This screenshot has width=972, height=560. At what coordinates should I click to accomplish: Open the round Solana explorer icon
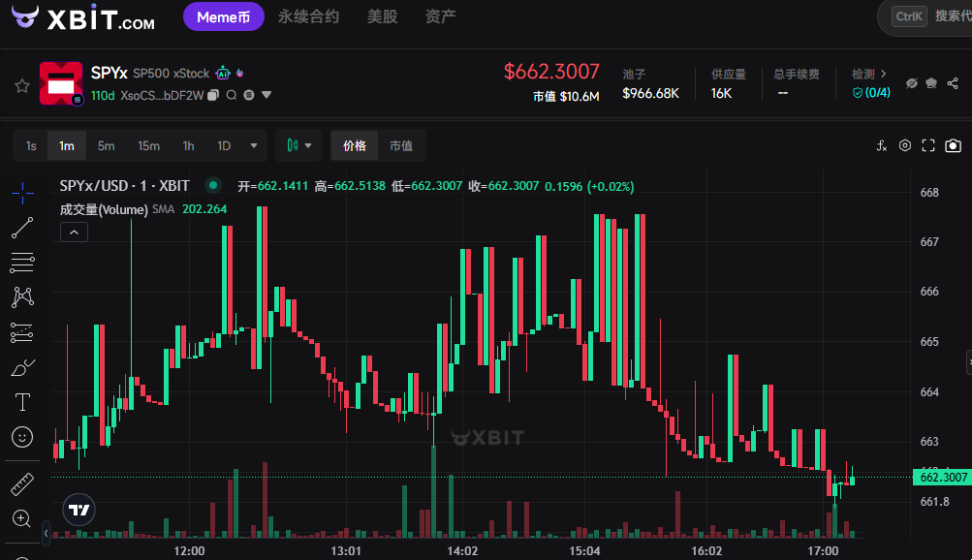(x=249, y=95)
